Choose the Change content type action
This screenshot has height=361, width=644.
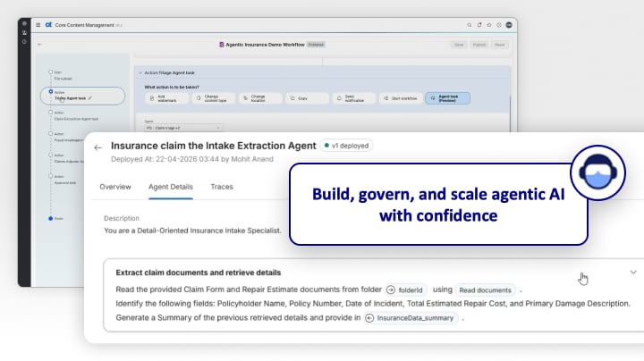[213, 98]
